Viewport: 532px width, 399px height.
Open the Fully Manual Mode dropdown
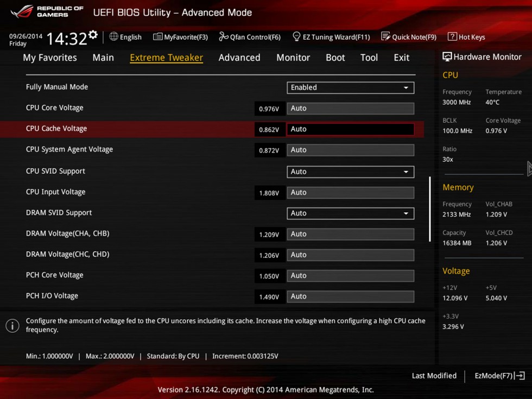[350, 87]
